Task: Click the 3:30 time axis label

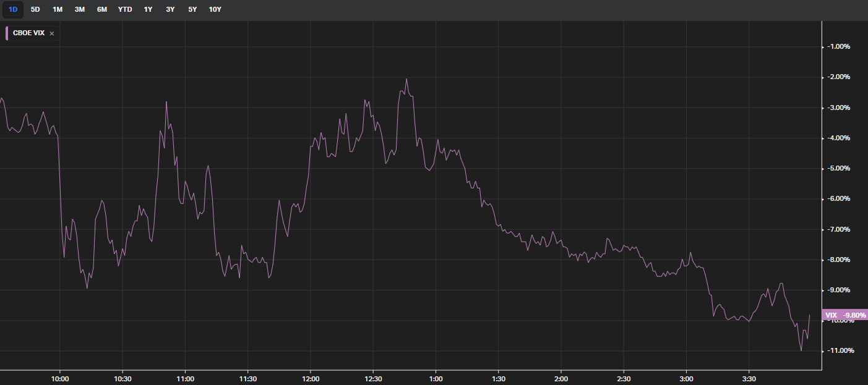Action: (x=749, y=379)
